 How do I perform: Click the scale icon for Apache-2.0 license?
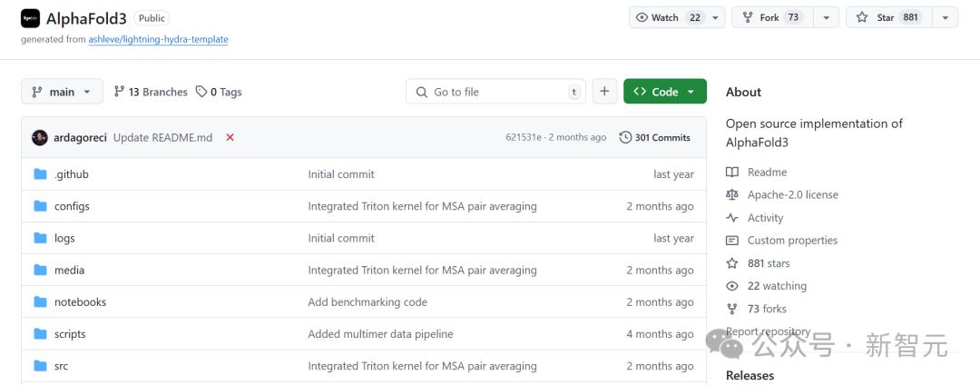pos(732,195)
